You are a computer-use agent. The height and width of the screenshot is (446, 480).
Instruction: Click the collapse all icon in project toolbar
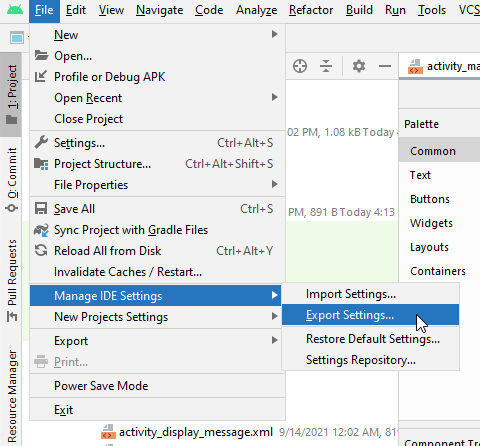326,66
